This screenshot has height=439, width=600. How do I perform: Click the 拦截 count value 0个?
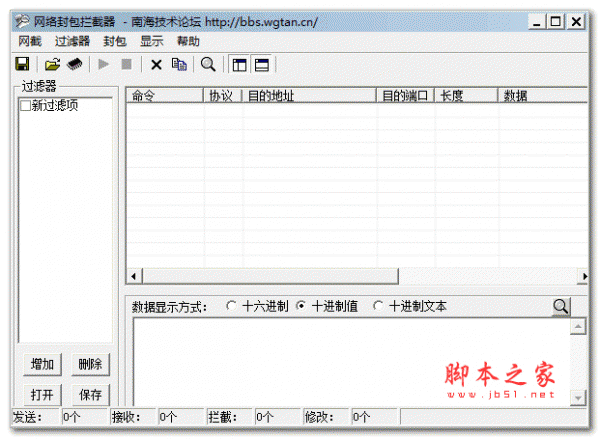click(265, 417)
